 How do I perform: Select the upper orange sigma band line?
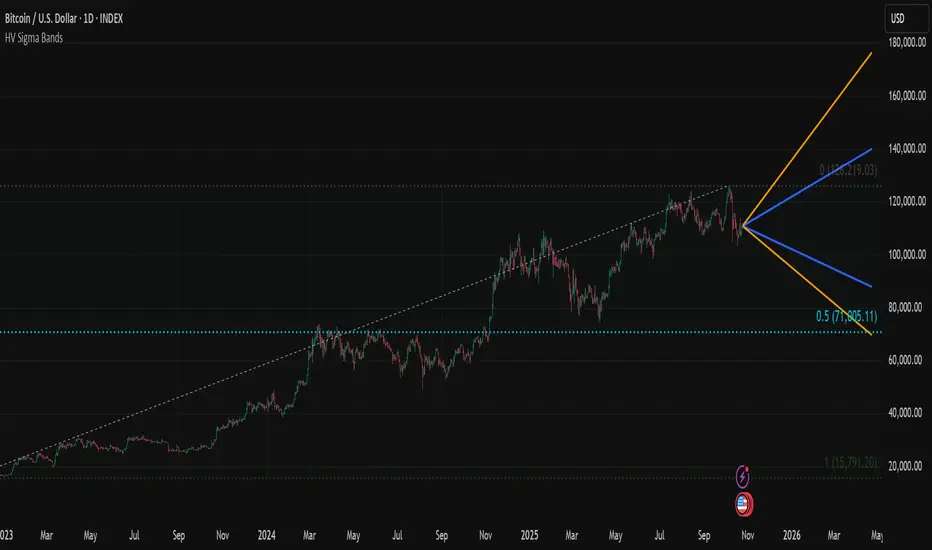point(808,138)
